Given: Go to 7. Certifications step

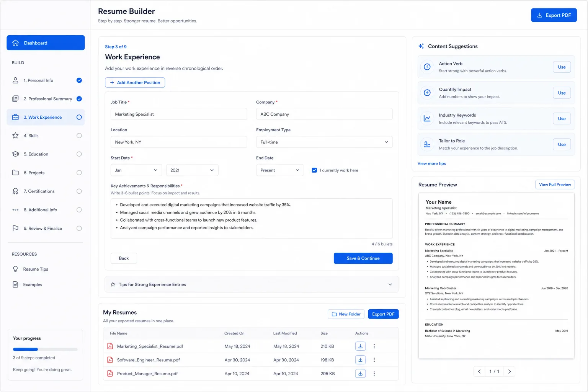Looking at the screenshot, I should [46, 191].
